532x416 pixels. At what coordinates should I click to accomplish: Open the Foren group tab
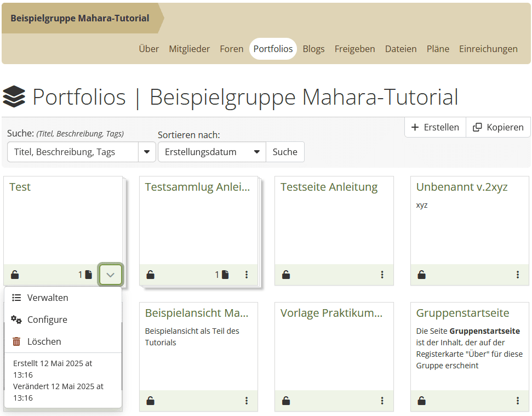[231, 49]
